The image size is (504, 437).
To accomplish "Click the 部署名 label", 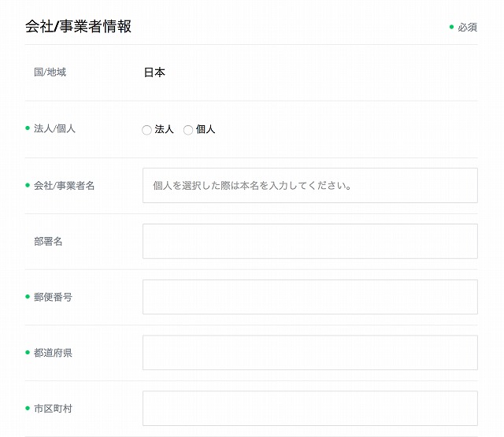I will coord(48,241).
